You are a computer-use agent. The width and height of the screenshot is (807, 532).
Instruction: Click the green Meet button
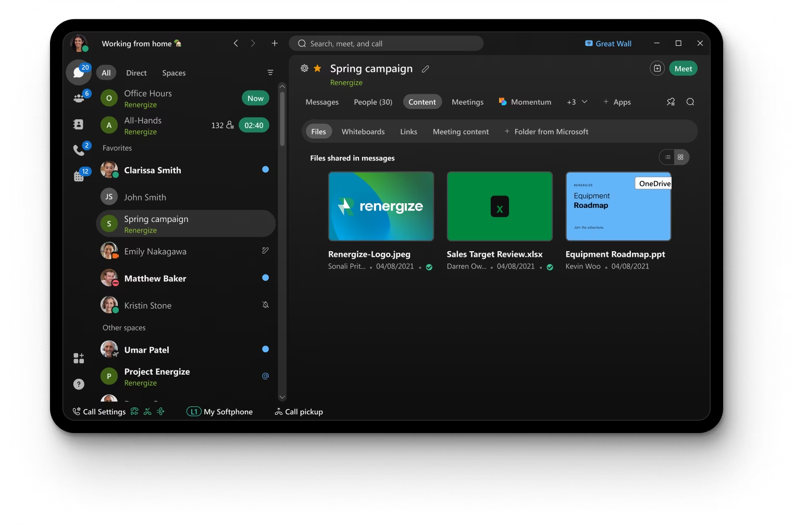click(x=683, y=68)
